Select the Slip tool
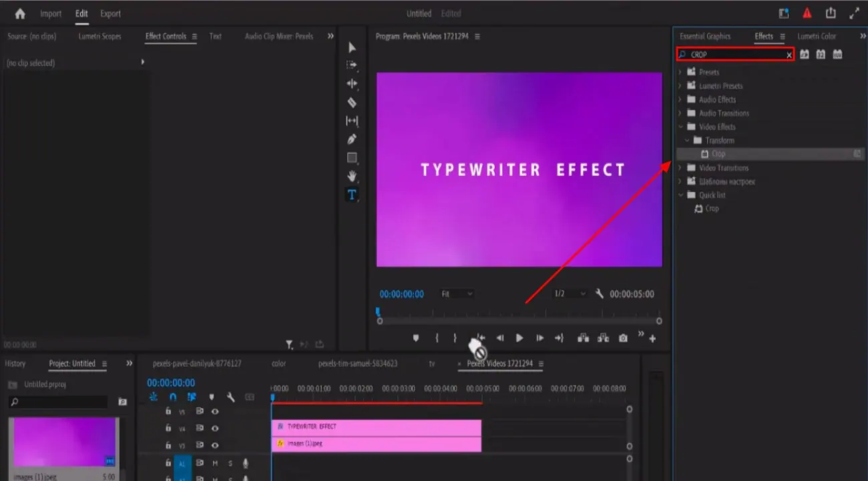The width and height of the screenshot is (868, 481). (x=352, y=121)
